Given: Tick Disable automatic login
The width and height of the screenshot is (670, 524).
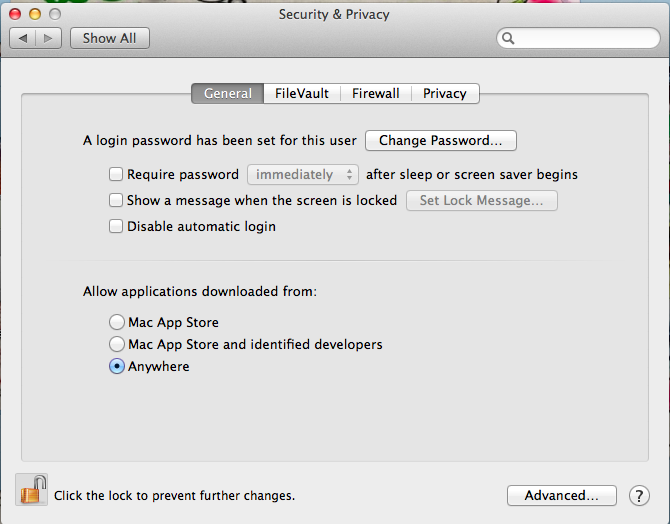Looking at the screenshot, I should (116, 226).
